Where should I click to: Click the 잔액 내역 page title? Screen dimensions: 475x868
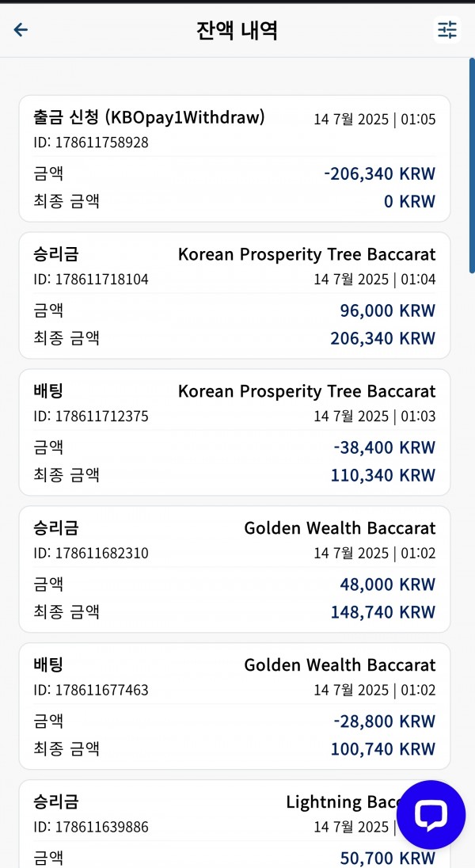(237, 30)
